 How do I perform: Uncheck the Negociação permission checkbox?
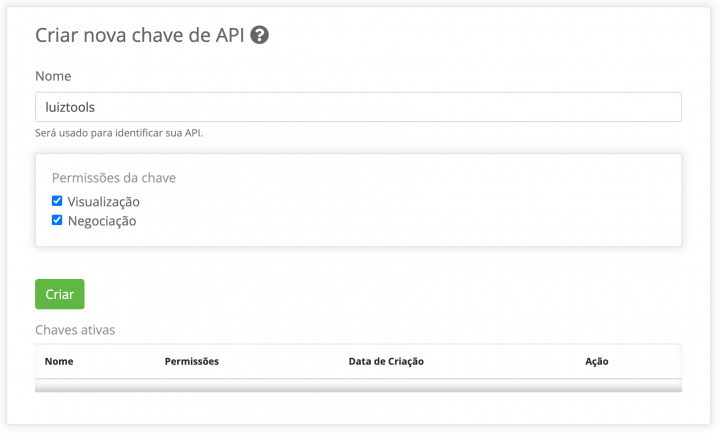(x=57, y=220)
